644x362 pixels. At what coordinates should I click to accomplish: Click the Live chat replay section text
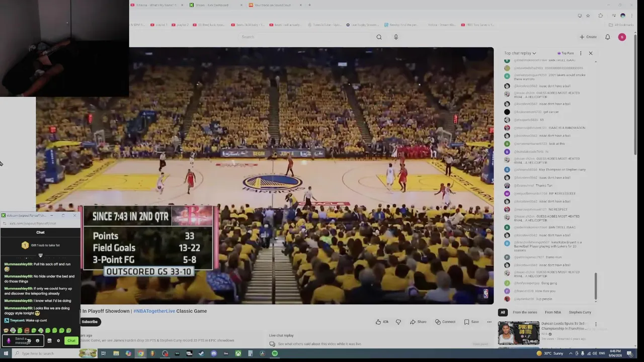tap(281, 335)
